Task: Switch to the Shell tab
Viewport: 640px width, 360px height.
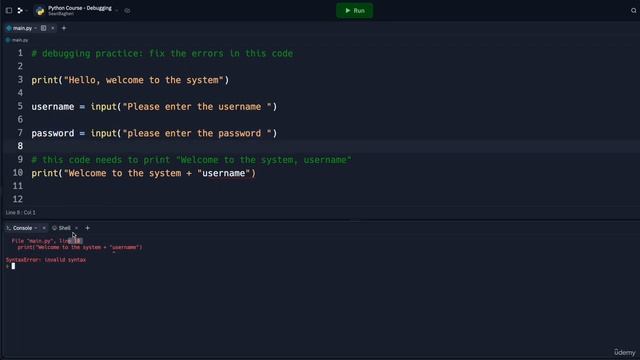Action: click(64, 228)
